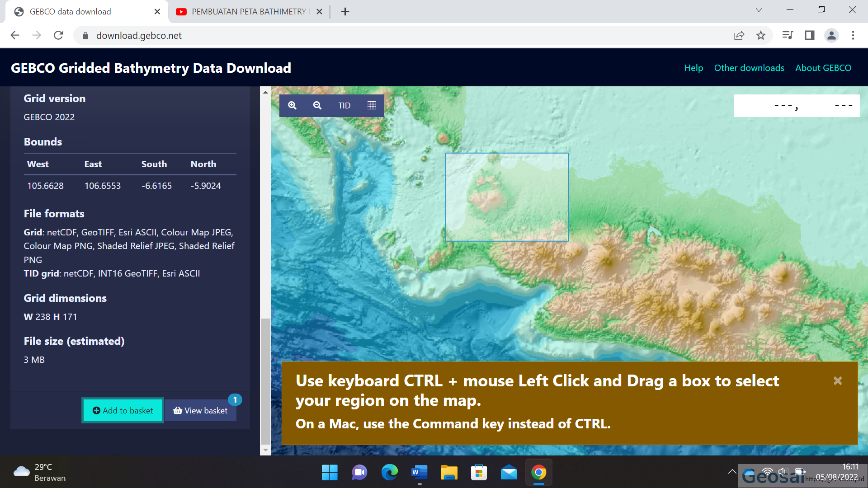The image size is (868, 488).
Task: Click South bound value -6.6165
Action: pos(156,186)
